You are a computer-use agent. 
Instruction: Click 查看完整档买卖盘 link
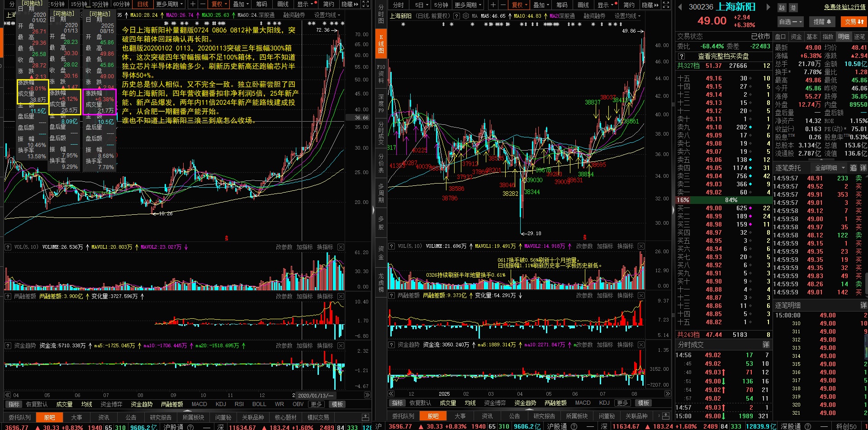click(723, 57)
